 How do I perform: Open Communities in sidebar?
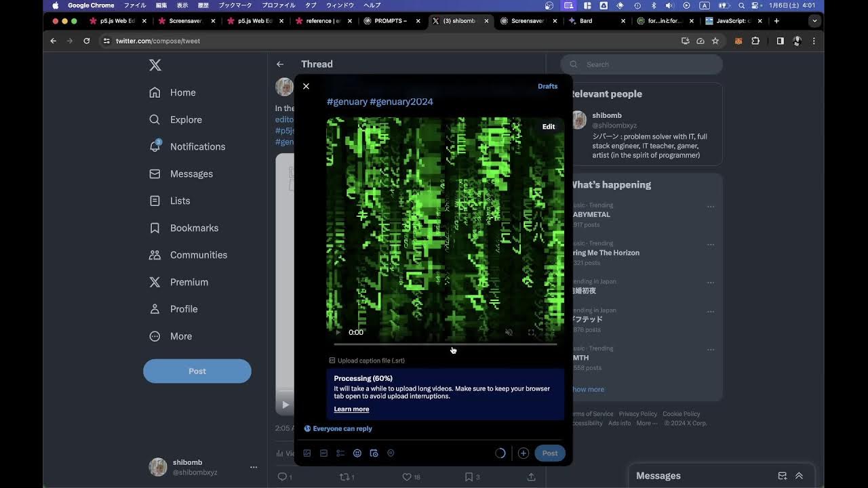(189, 255)
